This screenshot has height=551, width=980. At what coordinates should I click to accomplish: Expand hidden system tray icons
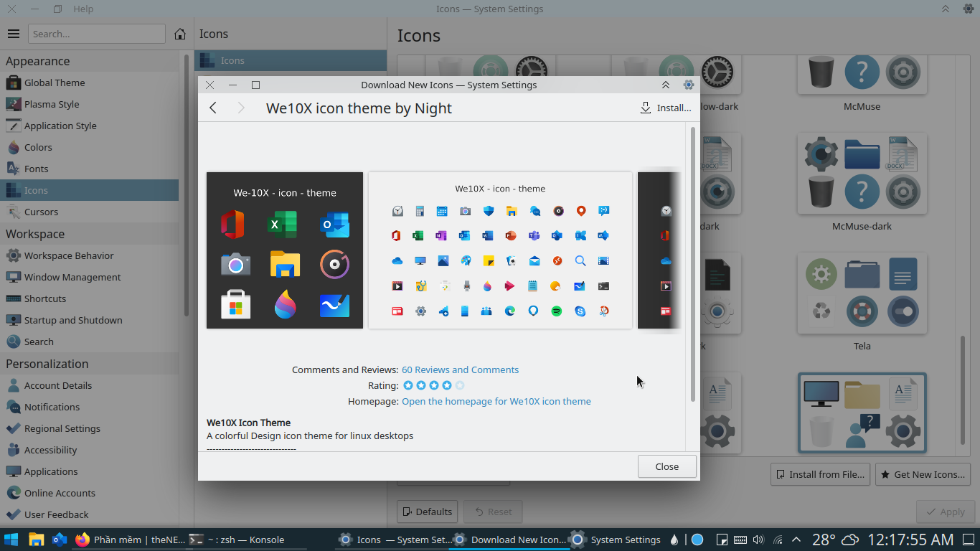[796, 540]
